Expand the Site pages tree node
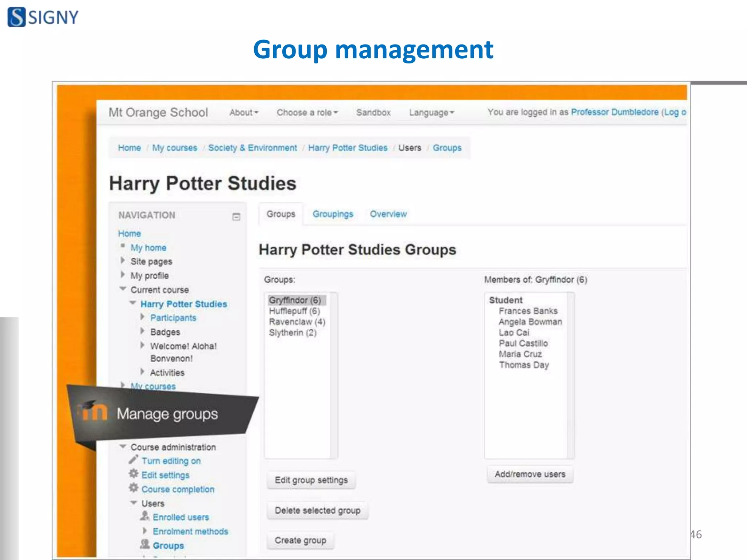The width and height of the screenshot is (747, 560). (x=123, y=260)
